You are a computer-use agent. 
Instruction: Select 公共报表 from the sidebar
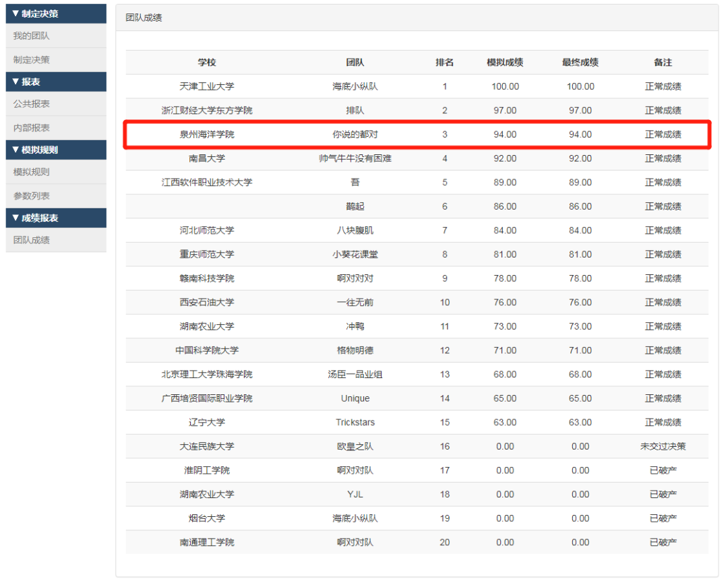[31, 104]
